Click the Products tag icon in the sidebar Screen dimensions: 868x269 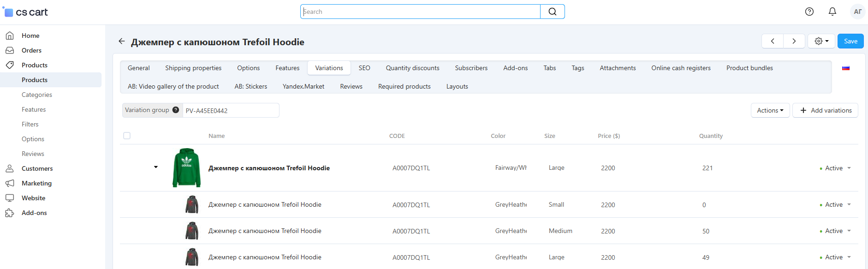[10, 65]
